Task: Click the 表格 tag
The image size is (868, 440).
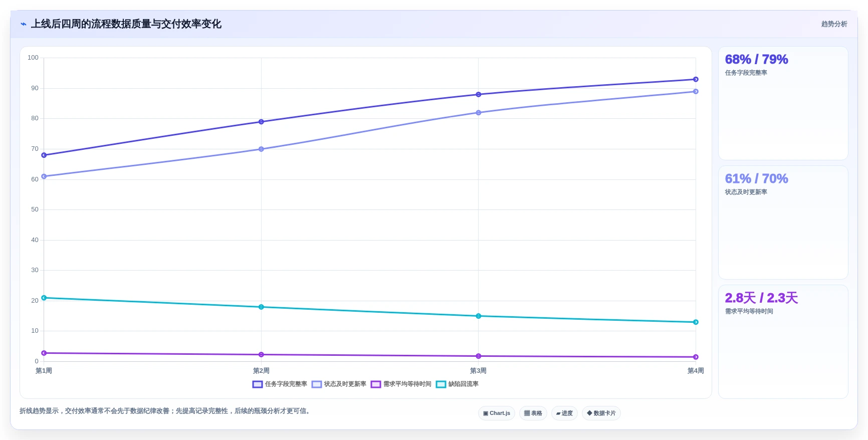Action: [x=533, y=413]
